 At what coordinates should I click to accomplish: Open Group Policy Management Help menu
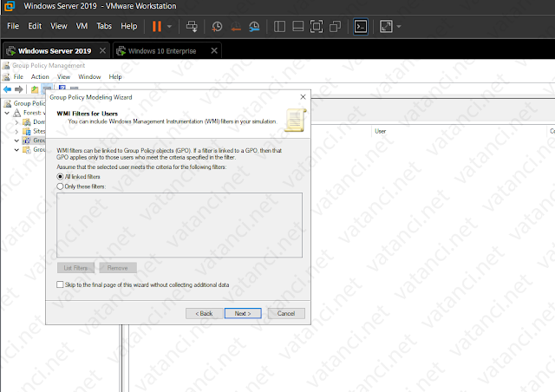coord(115,77)
